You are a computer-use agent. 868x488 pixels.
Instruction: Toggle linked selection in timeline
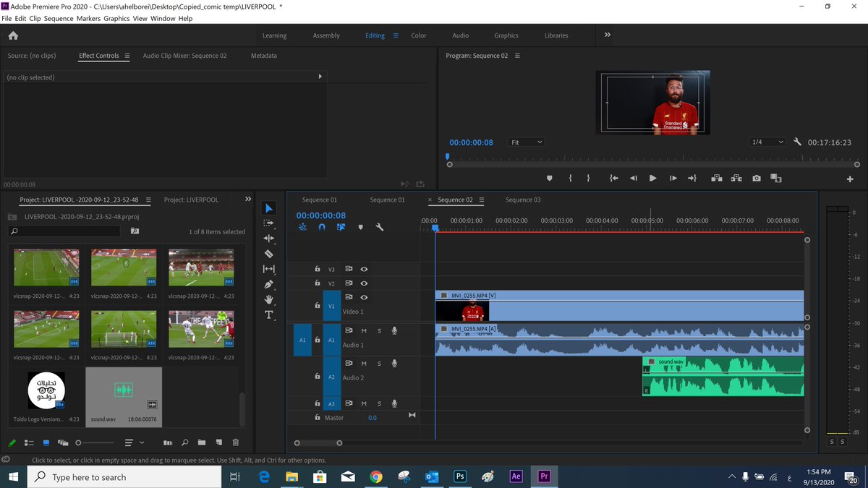[x=341, y=227]
